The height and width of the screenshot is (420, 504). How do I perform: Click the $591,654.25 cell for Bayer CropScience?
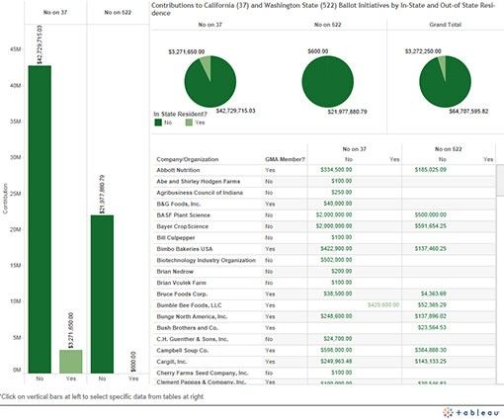point(431,226)
